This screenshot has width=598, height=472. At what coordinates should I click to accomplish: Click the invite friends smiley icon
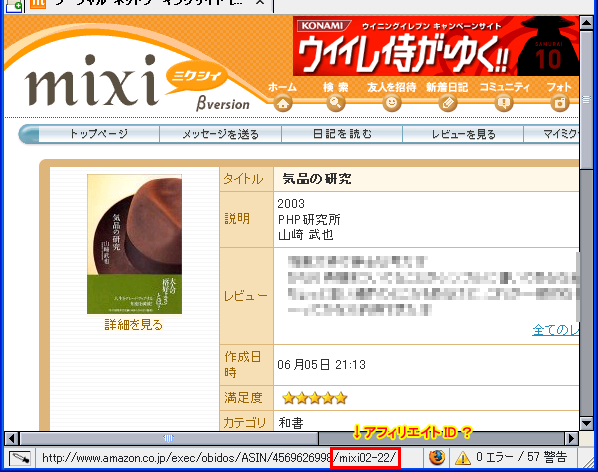(x=392, y=103)
